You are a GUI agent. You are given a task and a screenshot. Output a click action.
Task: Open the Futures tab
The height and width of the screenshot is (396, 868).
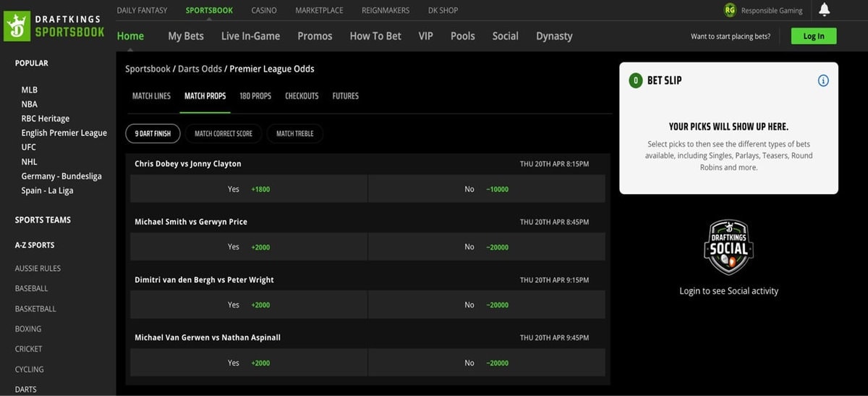tap(346, 96)
